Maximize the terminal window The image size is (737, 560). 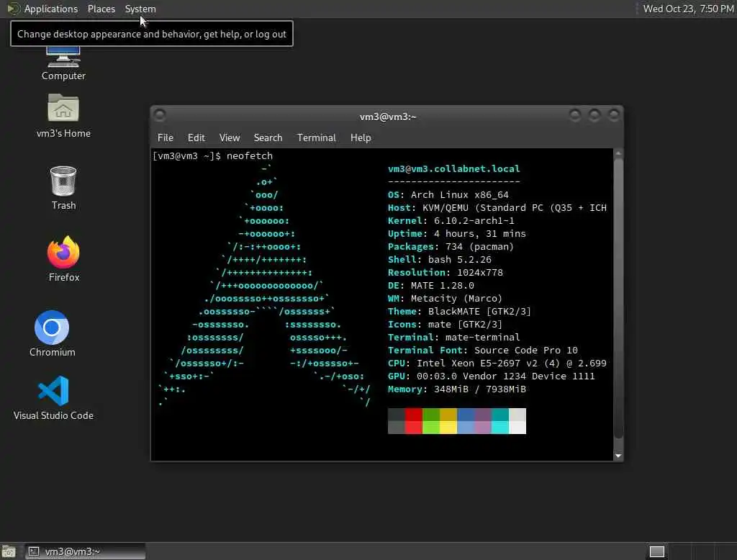(x=594, y=114)
